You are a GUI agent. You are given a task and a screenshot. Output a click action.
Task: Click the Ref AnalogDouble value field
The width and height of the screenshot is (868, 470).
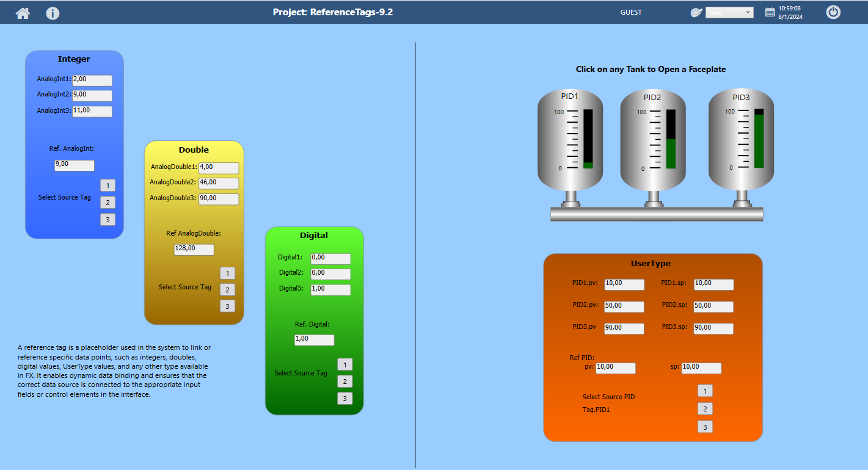click(x=194, y=249)
